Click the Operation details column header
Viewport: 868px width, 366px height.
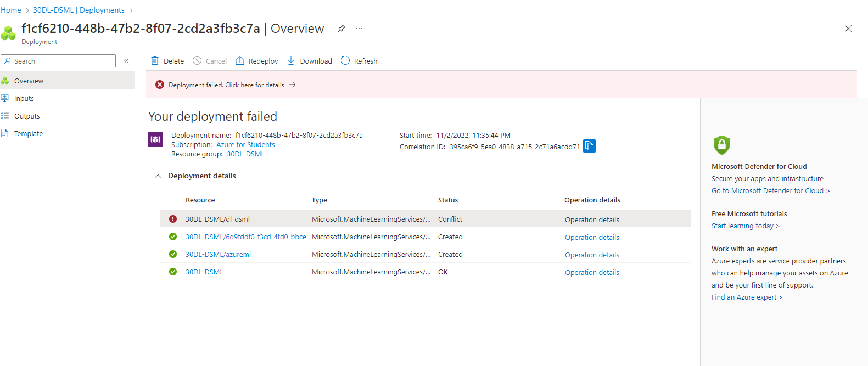592,200
